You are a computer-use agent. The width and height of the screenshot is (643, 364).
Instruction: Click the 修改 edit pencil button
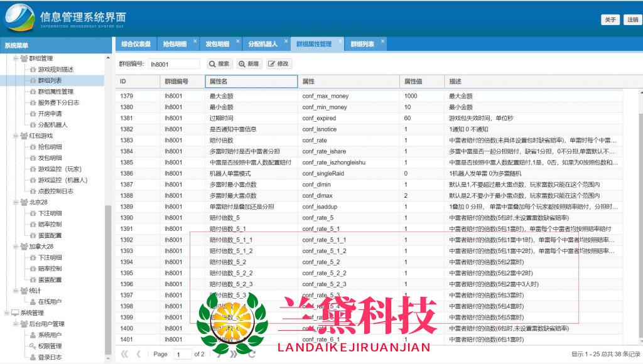coord(279,64)
